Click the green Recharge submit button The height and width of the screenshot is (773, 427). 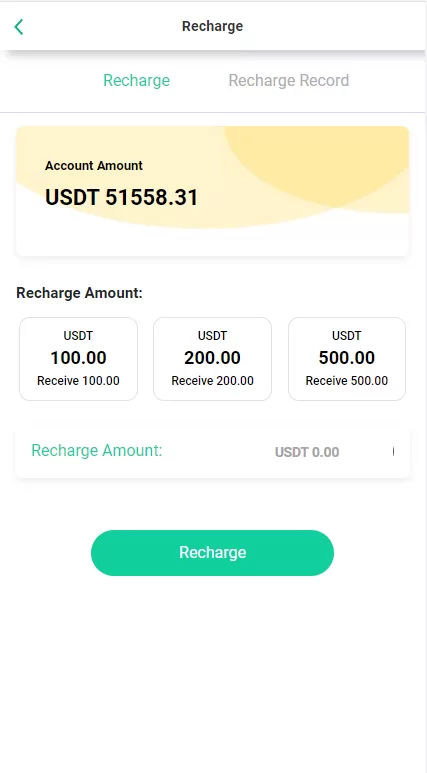pos(213,553)
